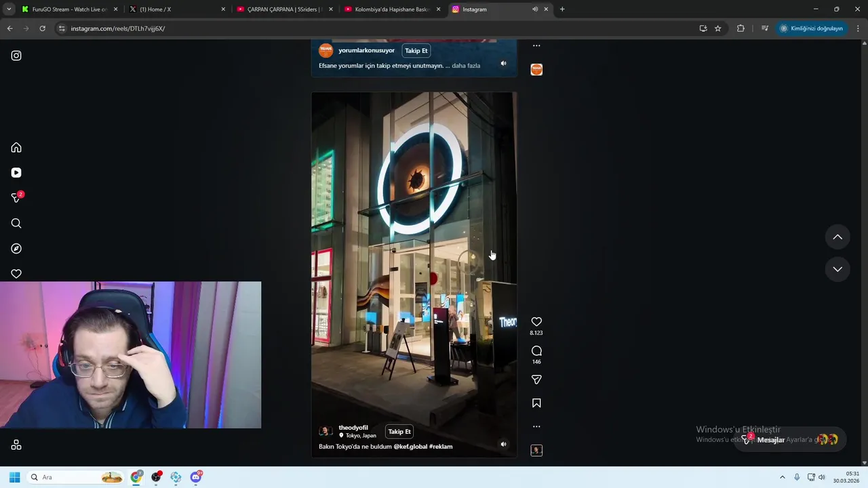Open the #reklam hashtag
Viewport: 868px width, 488px height.
pos(441,447)
